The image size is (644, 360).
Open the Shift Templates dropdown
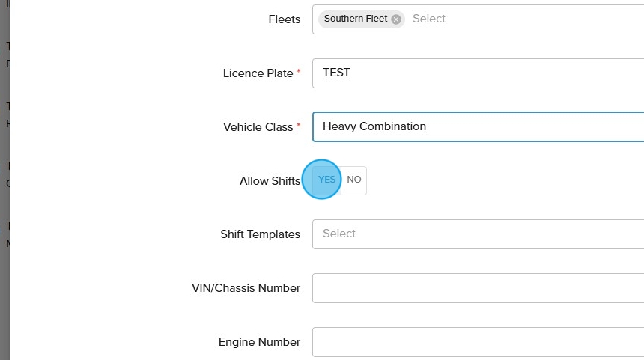(x=478, y=234)
